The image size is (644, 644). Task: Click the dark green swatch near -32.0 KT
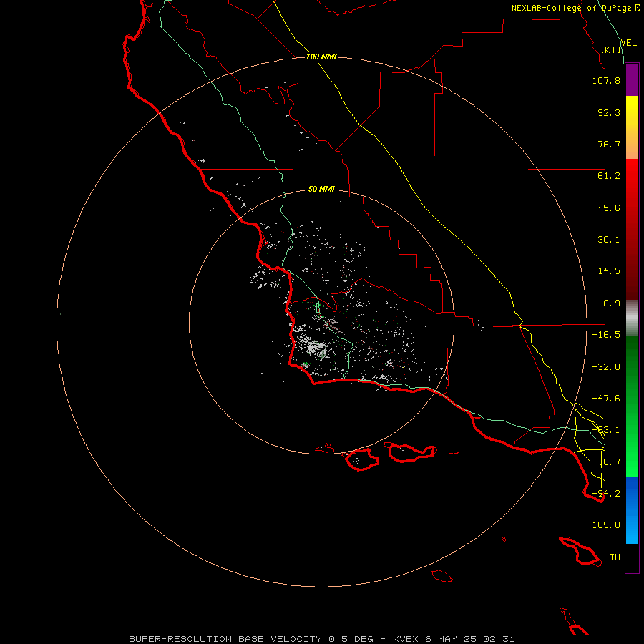tap(632, 366)
